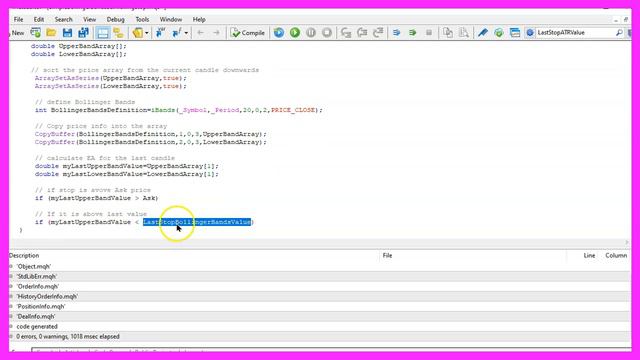Click the function list 'f' icon
The image size is (640, 360).
(x=177, y=33)
